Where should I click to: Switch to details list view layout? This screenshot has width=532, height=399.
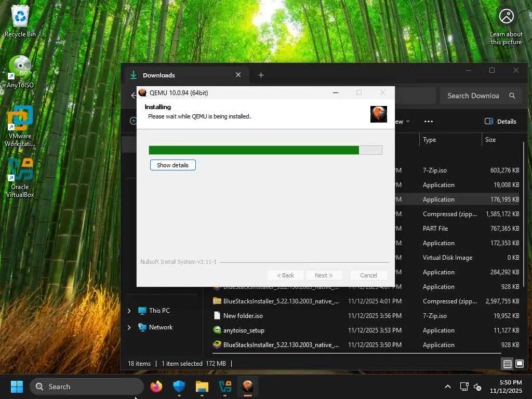pos(507,364)
